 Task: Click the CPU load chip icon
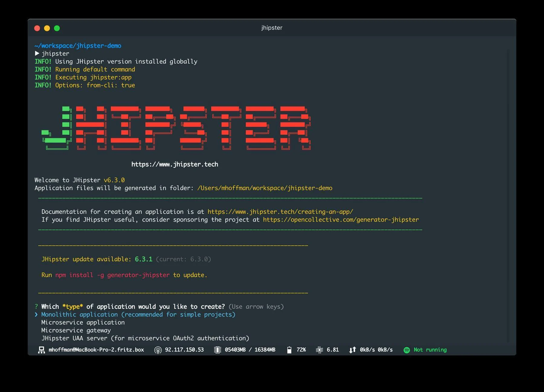[x=319, y=350]
